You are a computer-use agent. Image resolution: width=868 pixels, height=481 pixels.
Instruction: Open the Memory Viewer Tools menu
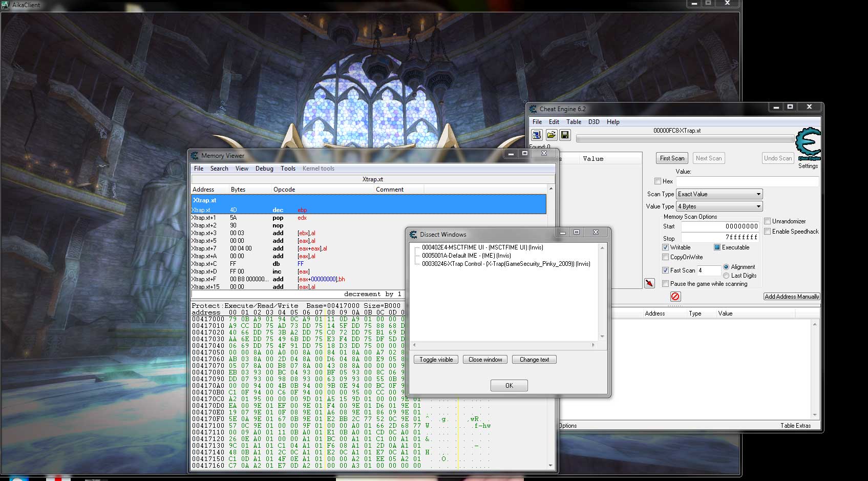tap(288, 169)
